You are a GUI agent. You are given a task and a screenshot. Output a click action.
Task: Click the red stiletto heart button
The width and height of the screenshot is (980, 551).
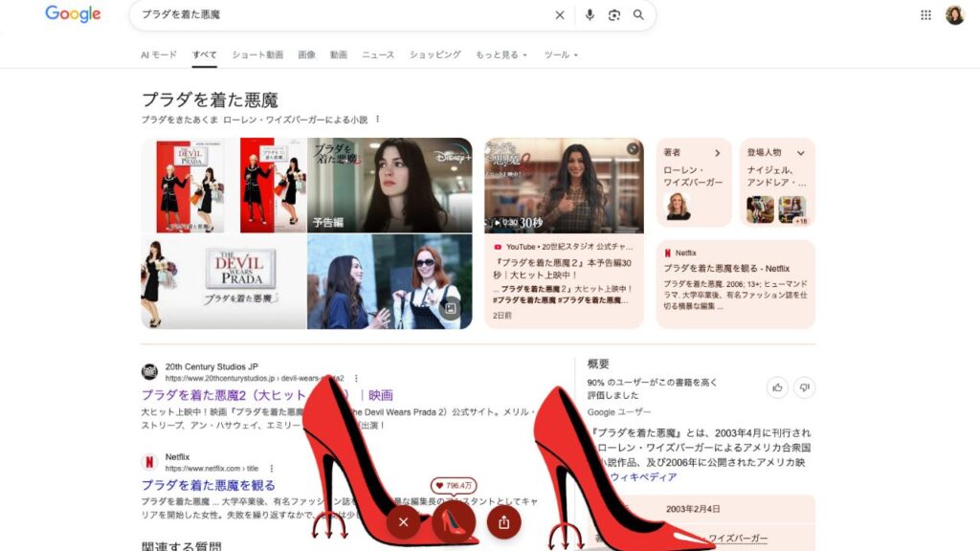pyautogui.click(x=453, y=521)
